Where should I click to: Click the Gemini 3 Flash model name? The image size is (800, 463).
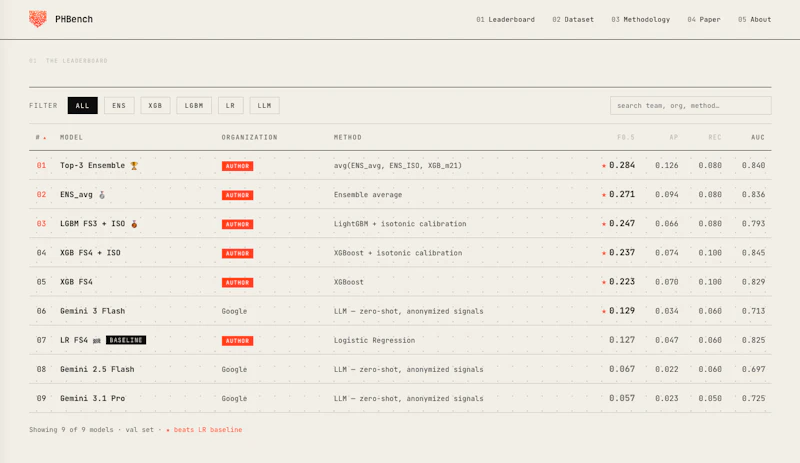(x=92, y=311)
